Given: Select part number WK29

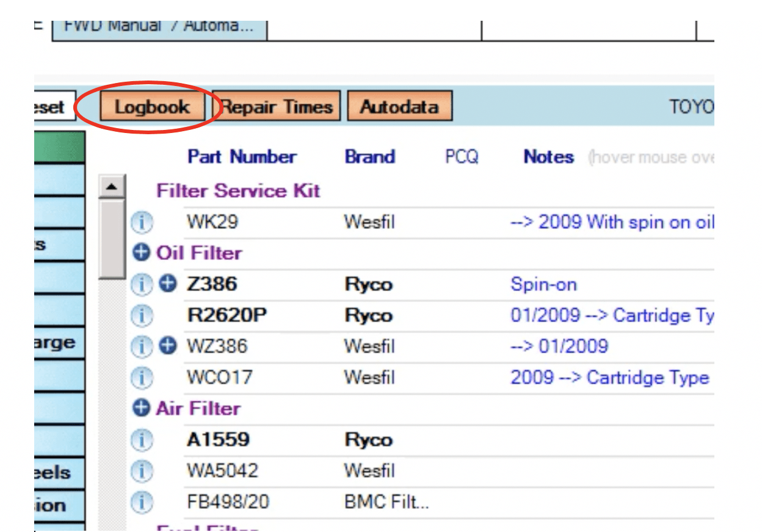Looking at the screenshot, I should click(212, 223).
